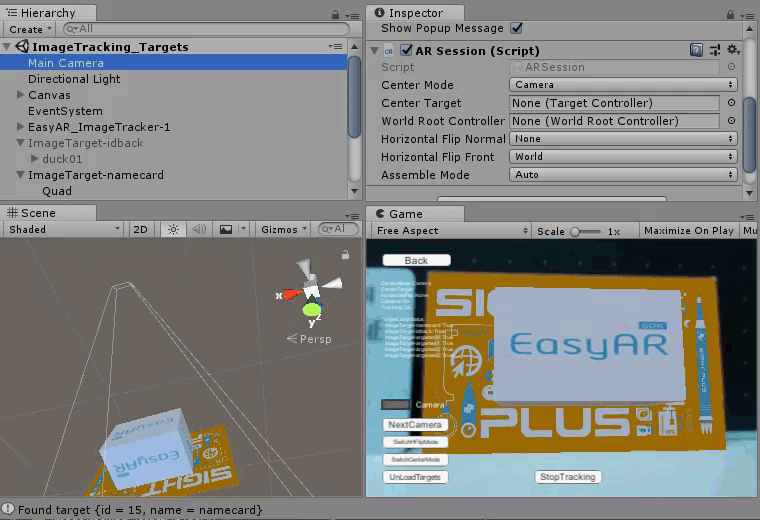Open Center Mode dropdown

pos(623,85)
